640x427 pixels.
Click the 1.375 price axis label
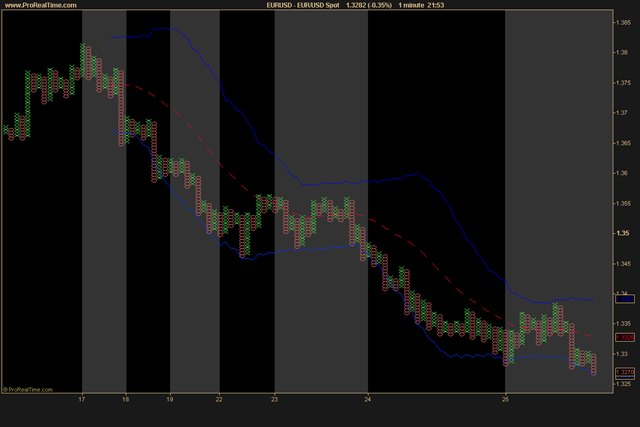[x=623, y=83]
